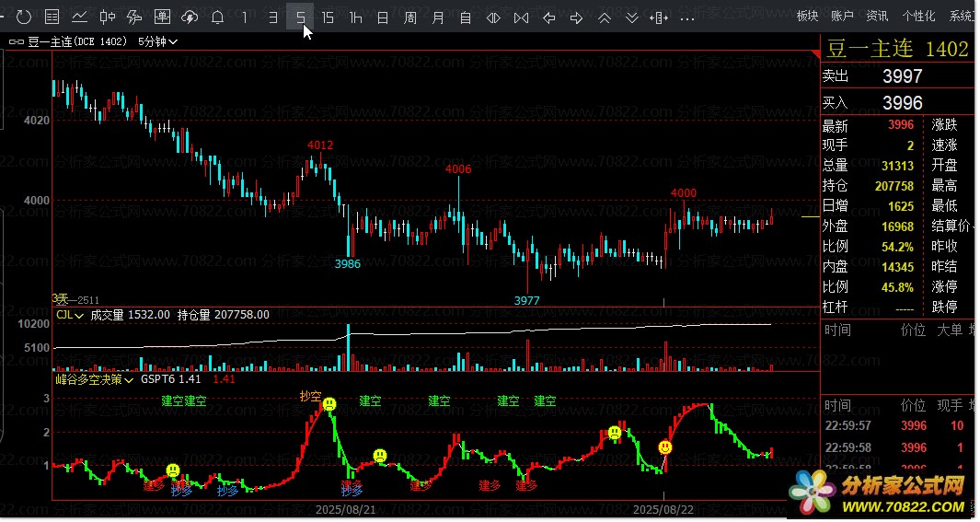Select the 1-minute period button
Image resolution: width=980 pixels, height=522 pixels.
[x=245, y=17]
